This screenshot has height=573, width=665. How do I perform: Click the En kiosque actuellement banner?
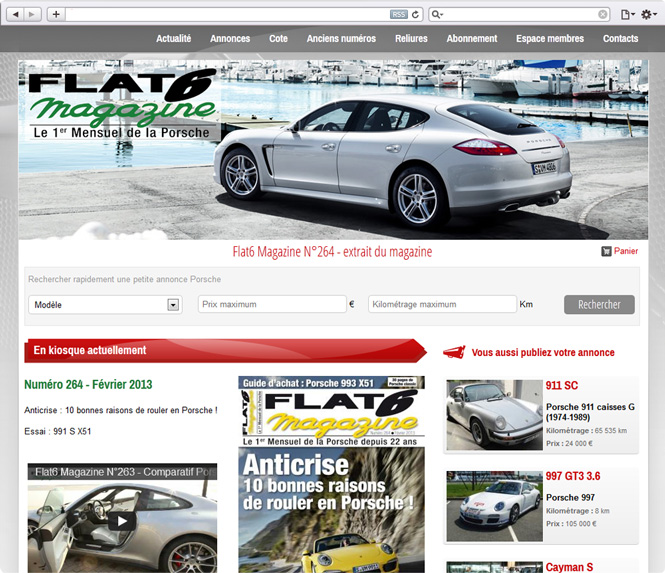coord(225,350)
